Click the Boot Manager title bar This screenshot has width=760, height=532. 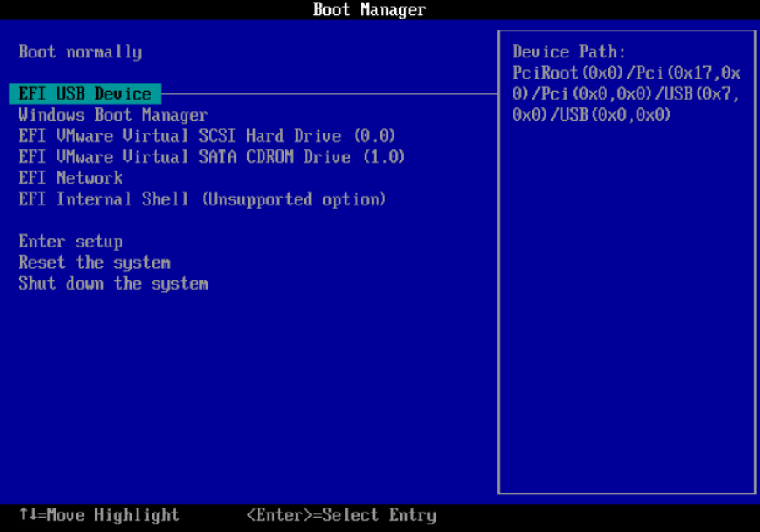[x=367, y=9]
